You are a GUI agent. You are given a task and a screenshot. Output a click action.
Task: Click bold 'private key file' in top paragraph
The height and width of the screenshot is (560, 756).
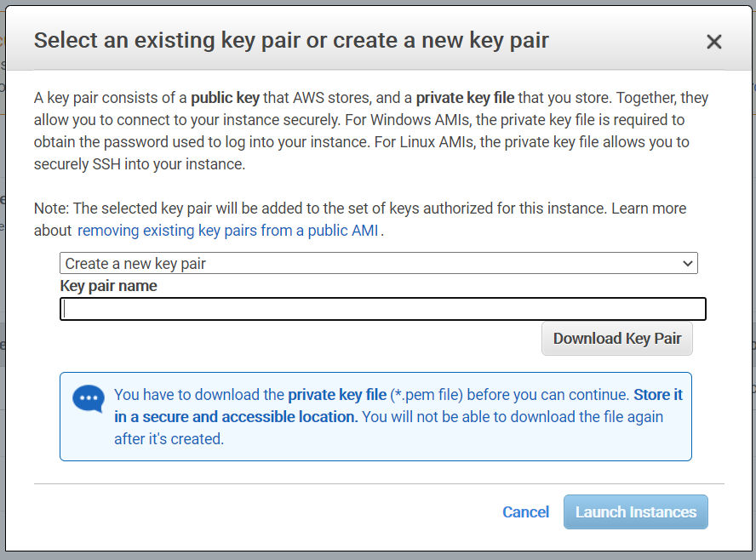[465, 98]
